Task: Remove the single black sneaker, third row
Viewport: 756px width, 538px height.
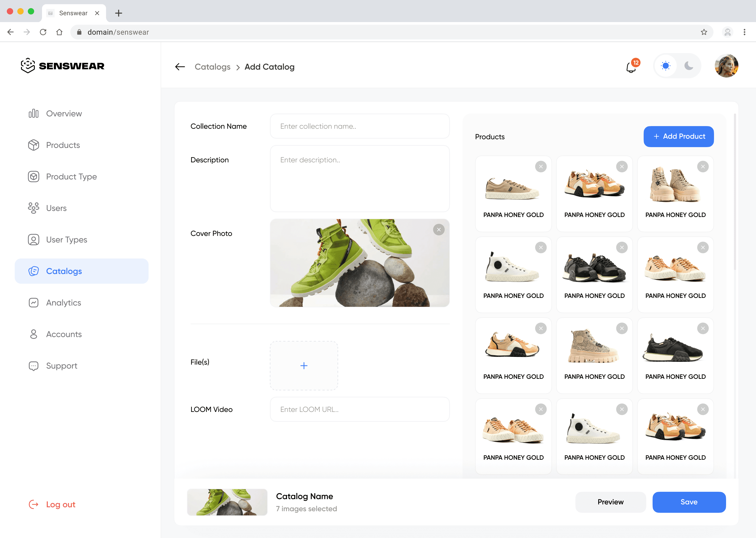Action: pyautogui.click(x=703, y=328)
